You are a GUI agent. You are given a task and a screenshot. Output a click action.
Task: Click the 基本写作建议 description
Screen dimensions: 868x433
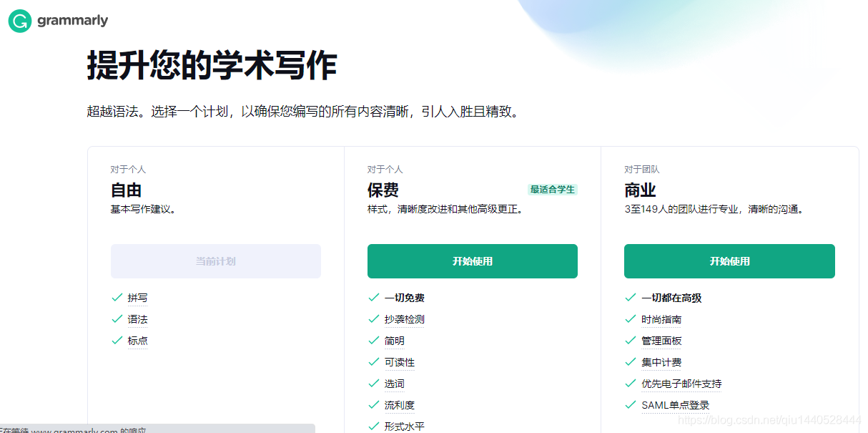143,210
